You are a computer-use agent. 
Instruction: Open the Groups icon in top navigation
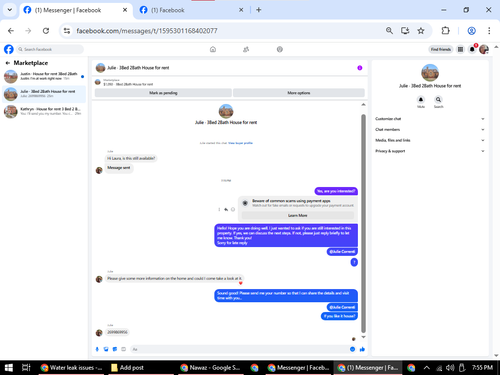point(280,49)
